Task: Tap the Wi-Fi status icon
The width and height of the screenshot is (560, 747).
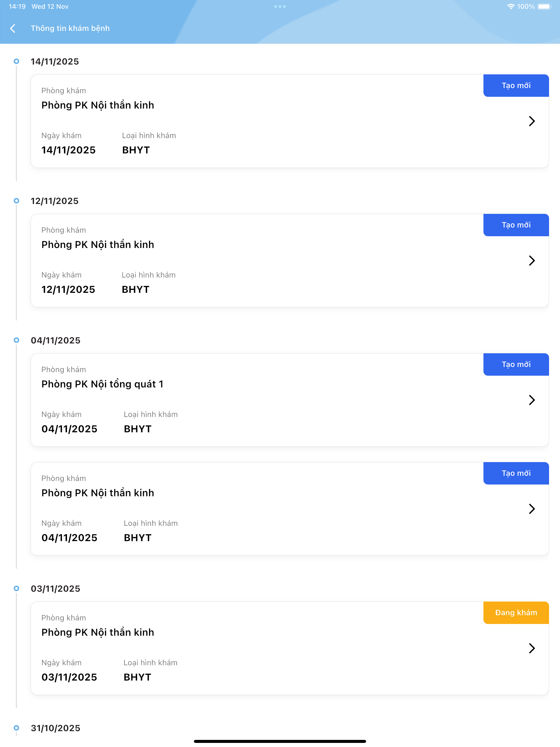Action: [511, 6]
